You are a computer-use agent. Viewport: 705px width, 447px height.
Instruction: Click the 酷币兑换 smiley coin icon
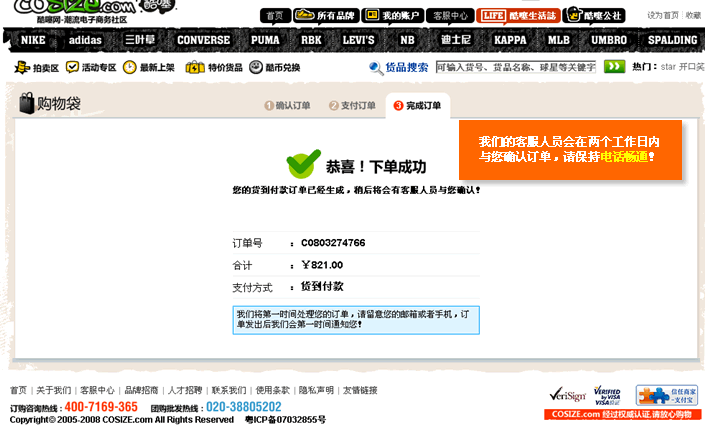(x=256, y=67)
